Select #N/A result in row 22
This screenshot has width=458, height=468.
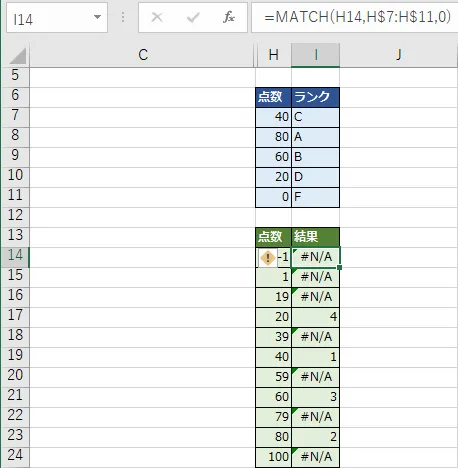tap(316, 417)
